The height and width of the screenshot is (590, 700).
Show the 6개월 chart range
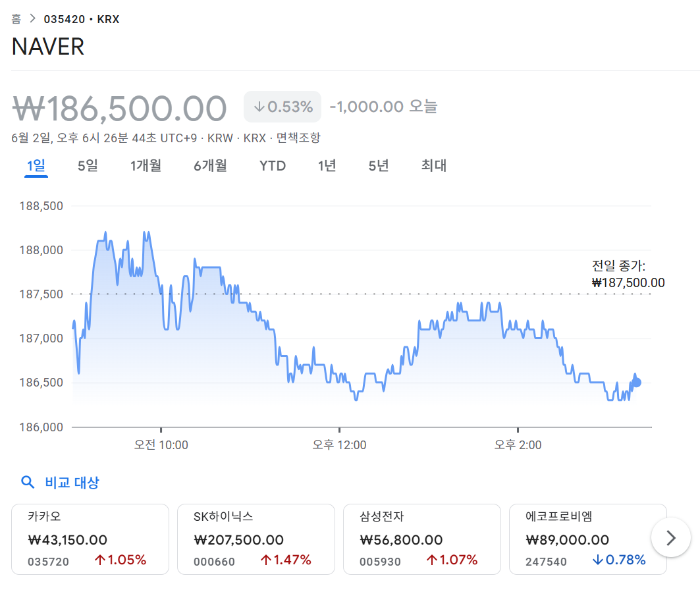(210, 166)
